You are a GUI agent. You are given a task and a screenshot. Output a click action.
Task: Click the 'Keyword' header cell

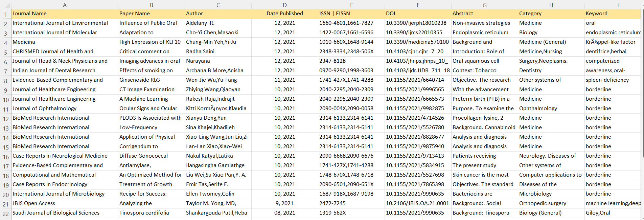coord(613,14)
